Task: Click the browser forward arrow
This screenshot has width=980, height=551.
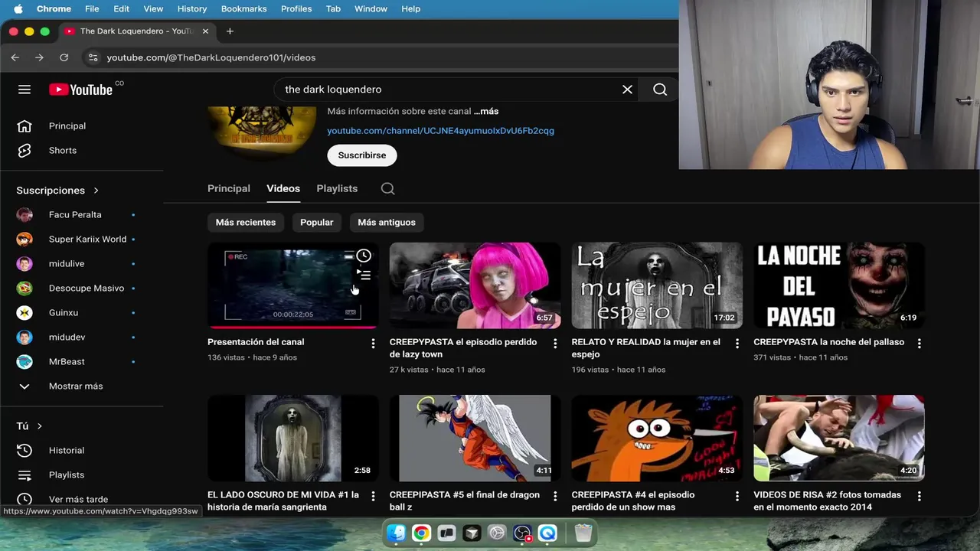Action: click(x=40, y=57)
